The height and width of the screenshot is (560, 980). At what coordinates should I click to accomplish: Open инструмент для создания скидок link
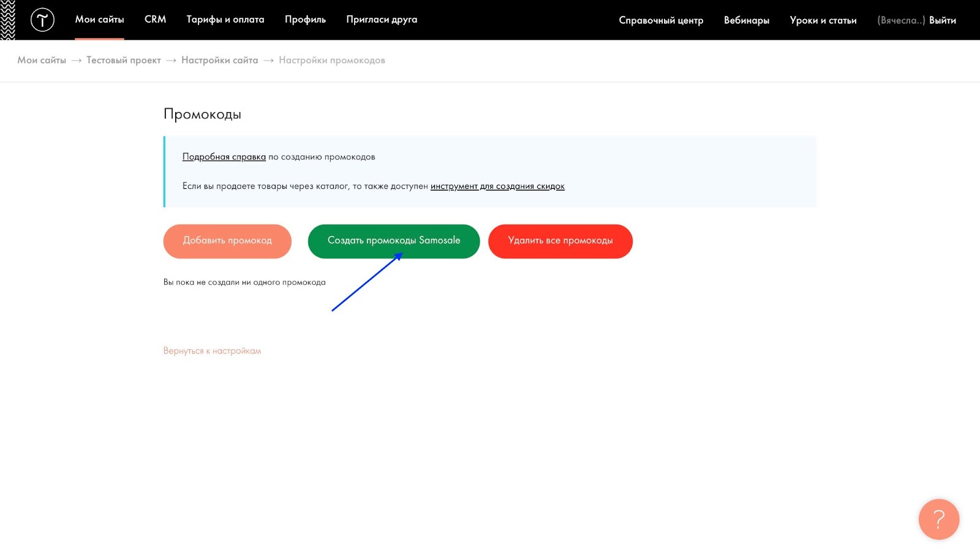[x=497, y=186]
